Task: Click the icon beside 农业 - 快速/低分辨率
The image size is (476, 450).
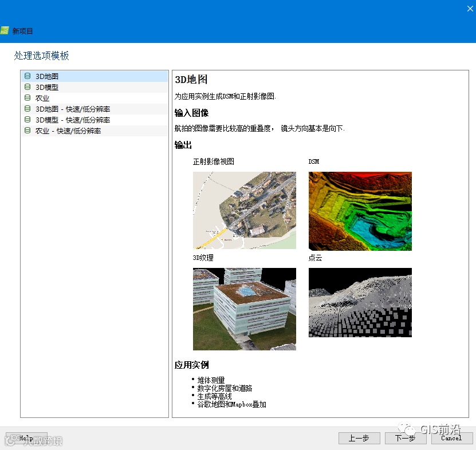Action: [x=27, y=131]
